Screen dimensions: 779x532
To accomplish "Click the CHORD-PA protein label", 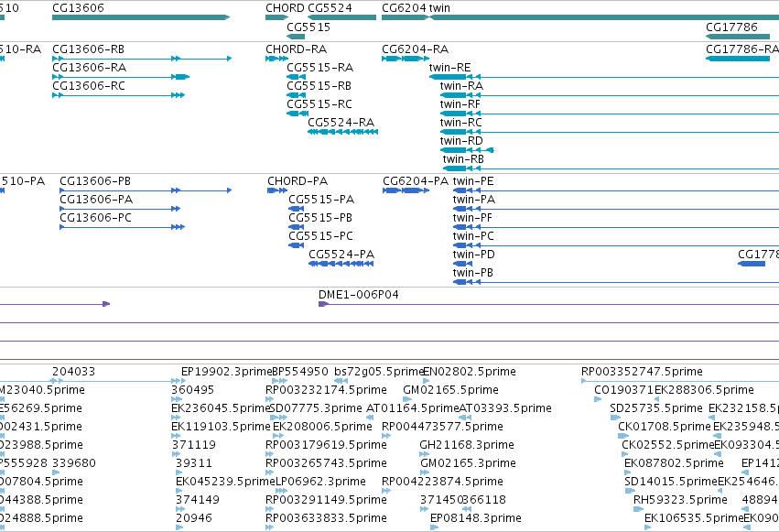I will 298,181.
